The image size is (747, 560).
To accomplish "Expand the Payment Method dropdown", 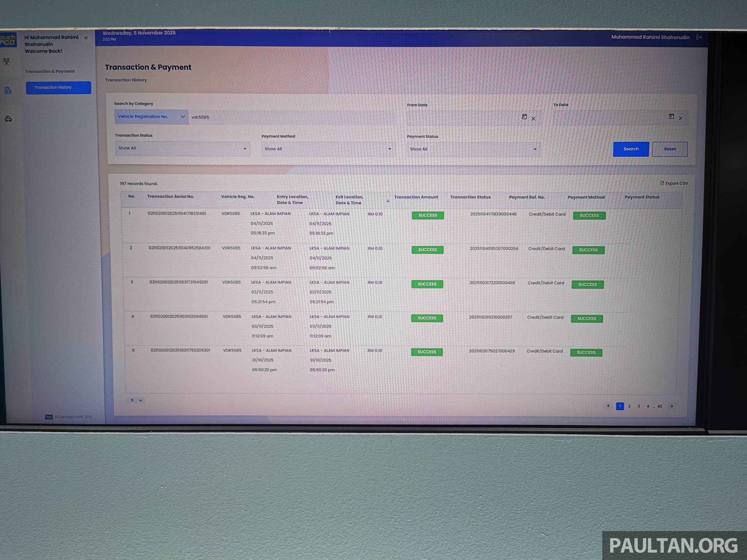I will (x=328, y=149).
